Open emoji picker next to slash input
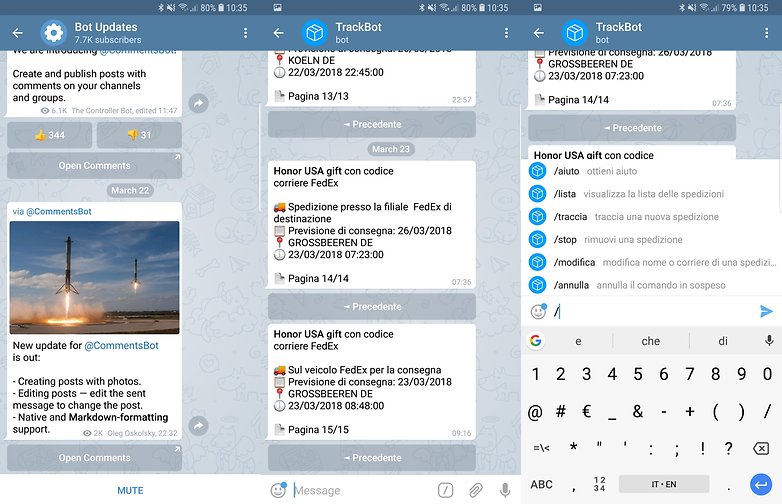Screen dimensions: 782x504 click(x=538, y=312)
